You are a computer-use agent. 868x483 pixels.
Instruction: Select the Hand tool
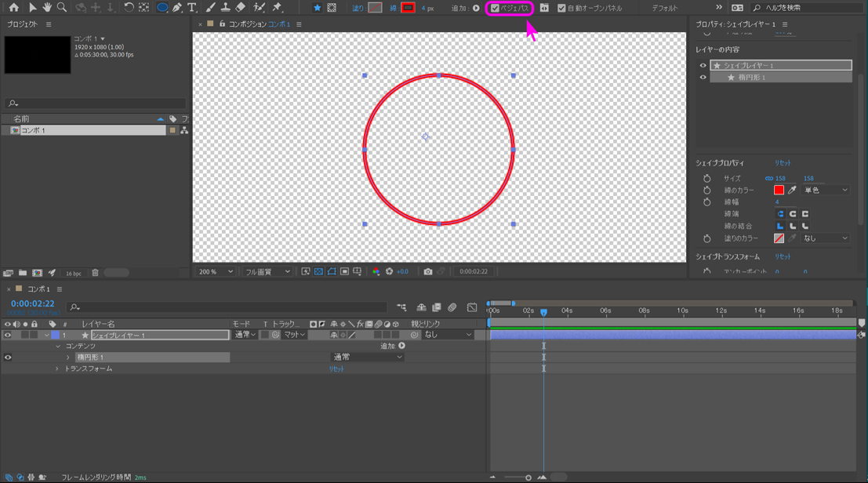click(47, 8)
